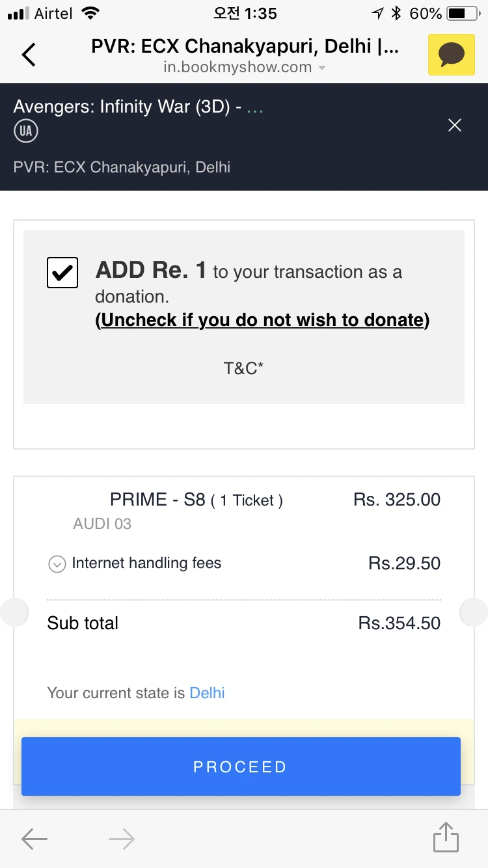Close the booking summary with X

click(455, 125)
